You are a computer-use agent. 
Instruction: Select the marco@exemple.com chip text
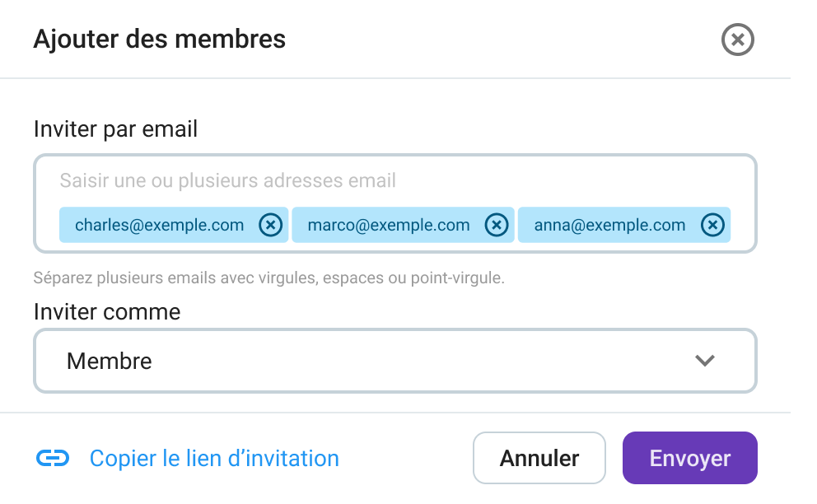(389, 225)
